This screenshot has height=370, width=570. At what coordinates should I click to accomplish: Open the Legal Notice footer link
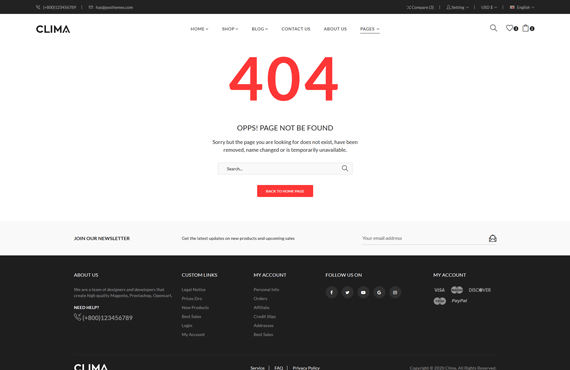[x=193, y=290]
